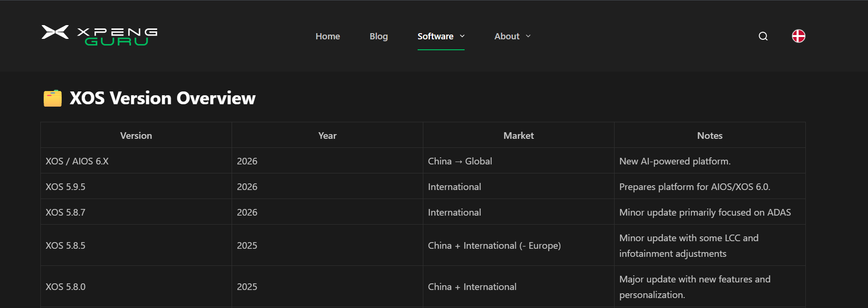Screen dimensions: 868x308
Task: Select the XOS 5.8.7 version cell
Action: point(65,212)
